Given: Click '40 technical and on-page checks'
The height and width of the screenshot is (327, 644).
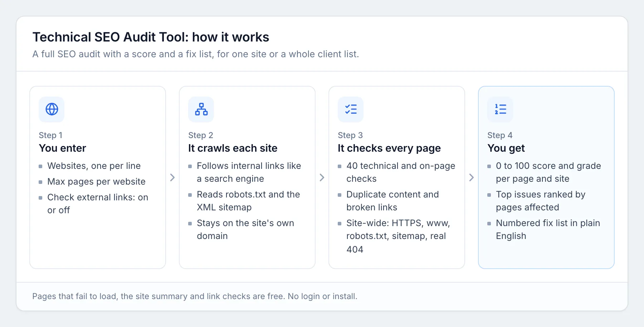Looking at the screenshot, I should tap(401, 172).
